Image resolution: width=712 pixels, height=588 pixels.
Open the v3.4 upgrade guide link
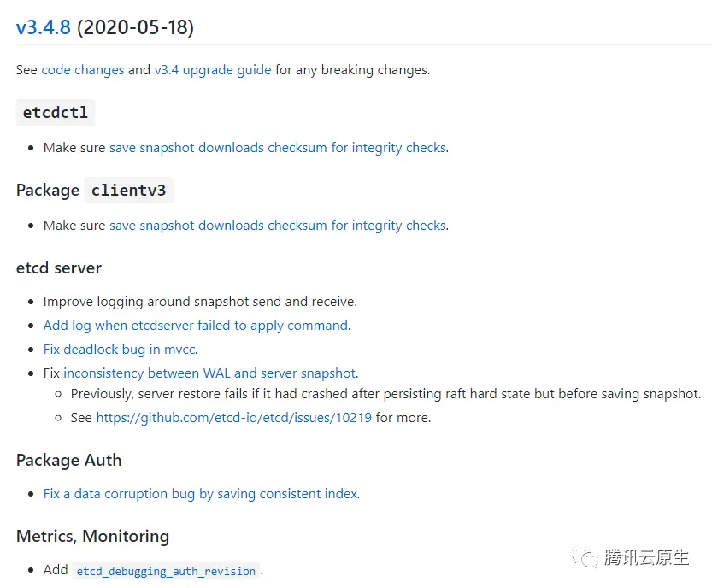click(213, 70)
